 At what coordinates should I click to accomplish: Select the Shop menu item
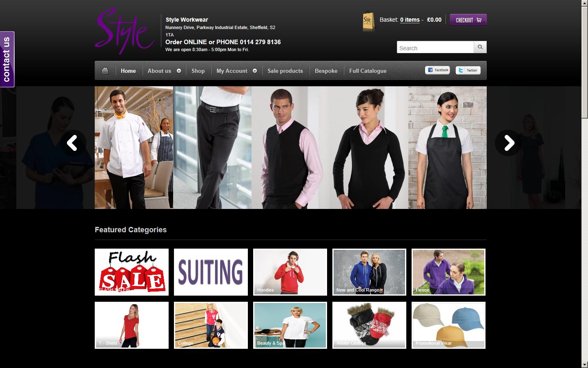pyautogui.click(x=198, y=70)
